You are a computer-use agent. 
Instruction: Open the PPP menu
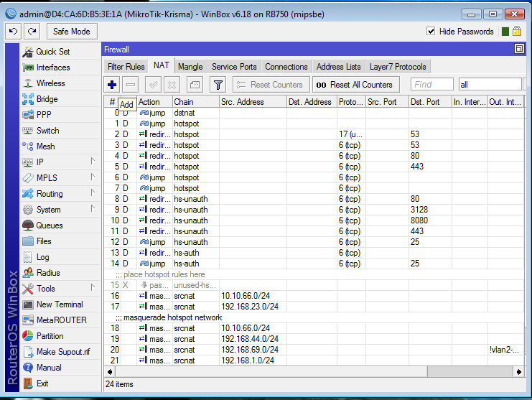(60, 115)
